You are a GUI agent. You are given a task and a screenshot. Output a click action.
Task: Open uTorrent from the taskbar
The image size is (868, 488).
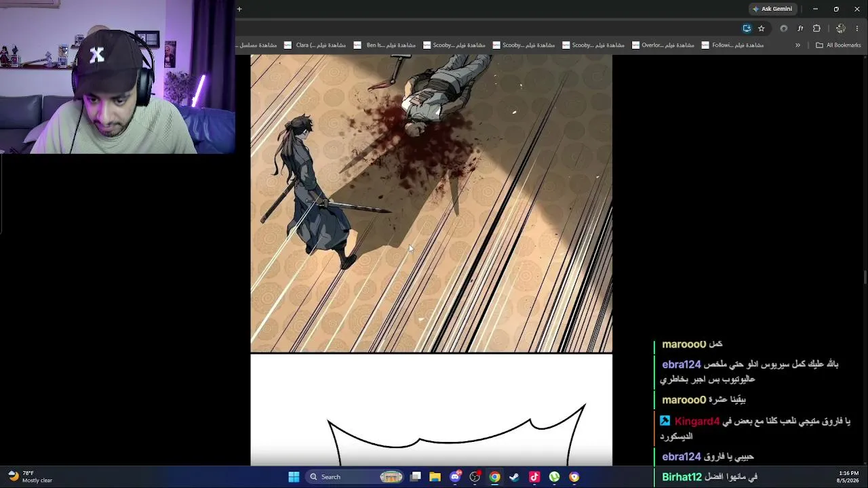(554, 477)
